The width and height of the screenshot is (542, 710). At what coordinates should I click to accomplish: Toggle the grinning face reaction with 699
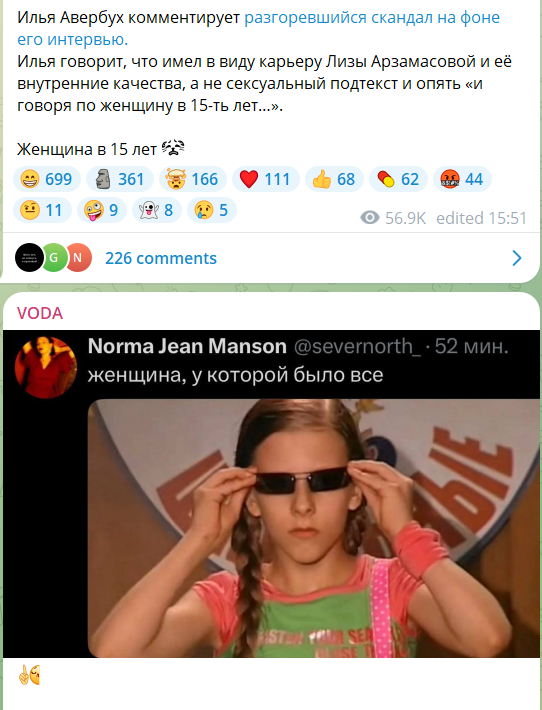(47, 179)
